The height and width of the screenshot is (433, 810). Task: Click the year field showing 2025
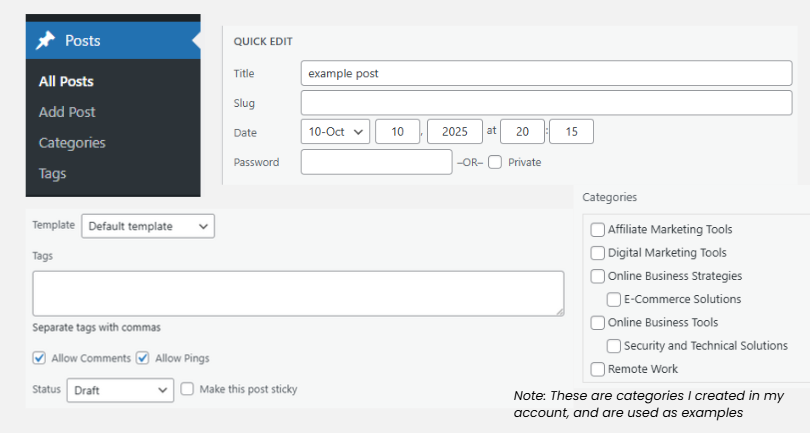click(454, 132)
